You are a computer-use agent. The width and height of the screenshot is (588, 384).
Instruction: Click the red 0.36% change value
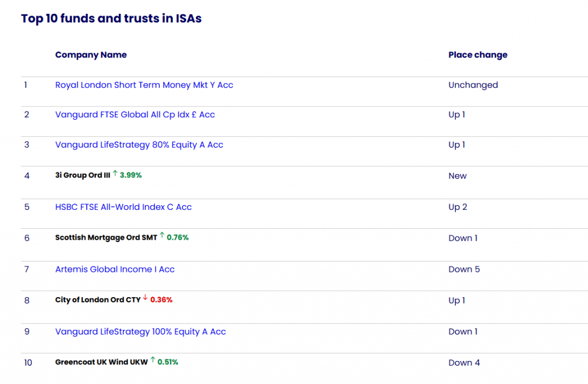(x=161, y=300)
